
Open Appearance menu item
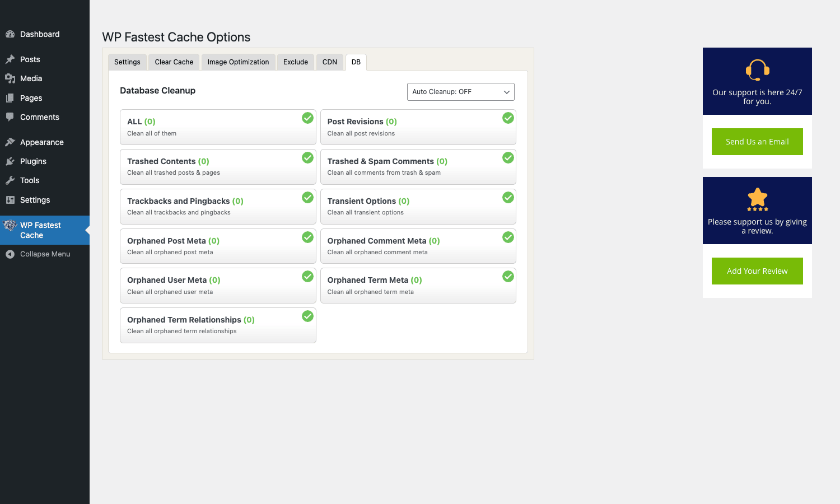(x=45, y=142)
